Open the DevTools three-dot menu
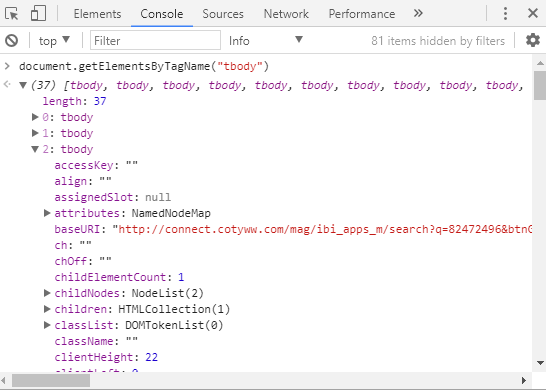The image size is (546, 390). coord(505,14)
